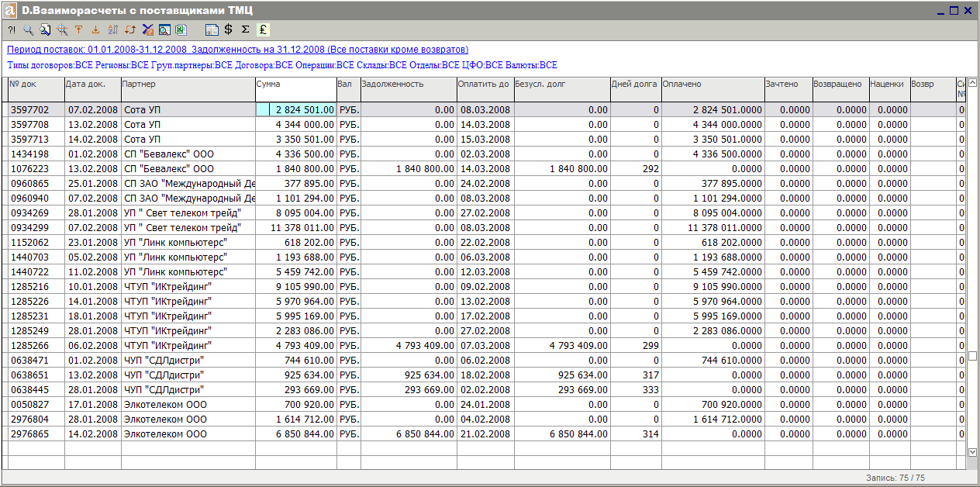Select document number 0934269
980x487 pixels.
click(x=36, y=213)
